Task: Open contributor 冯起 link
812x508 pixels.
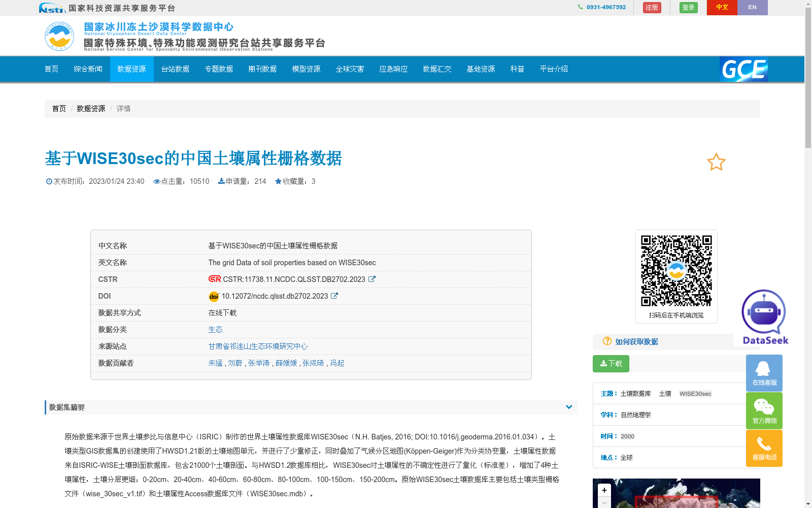Action: click(337, 363)
